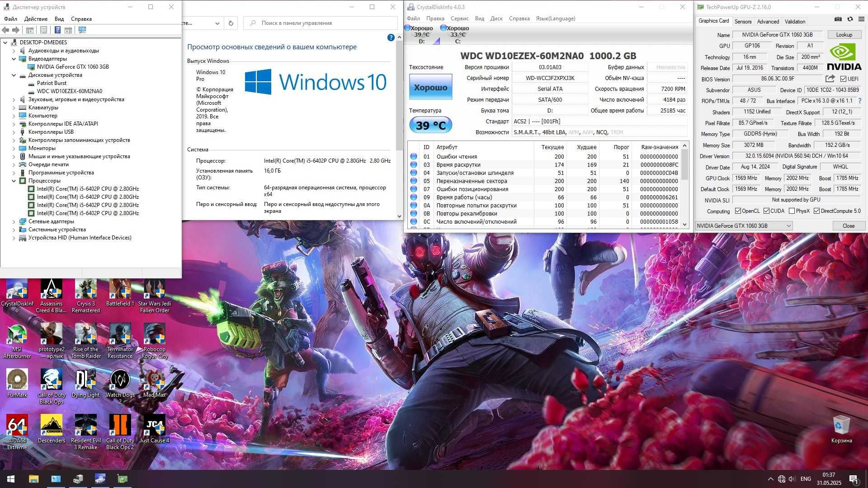Click the forward arrow in Device Manager toolbar

[16, 30]
